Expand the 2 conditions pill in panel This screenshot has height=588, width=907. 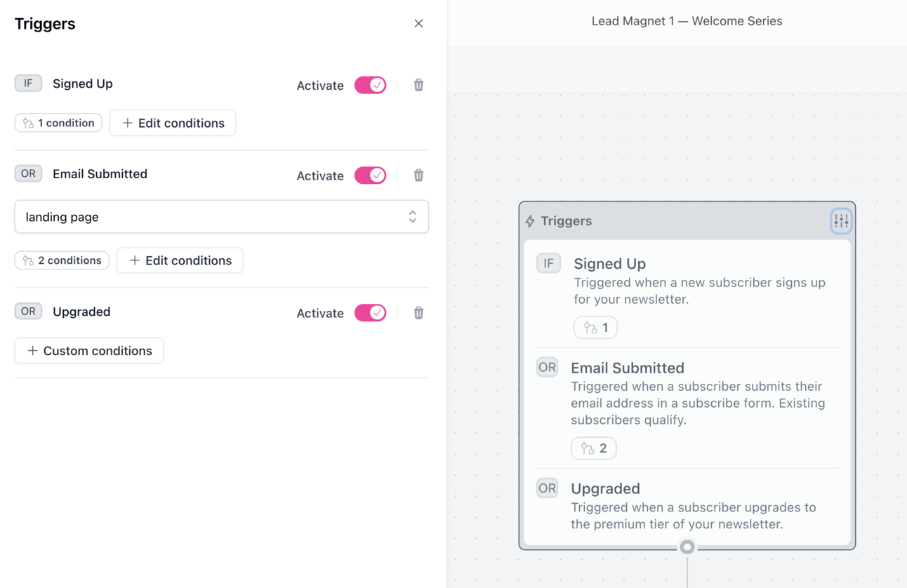pyautogui.click(x=62, y=260)
